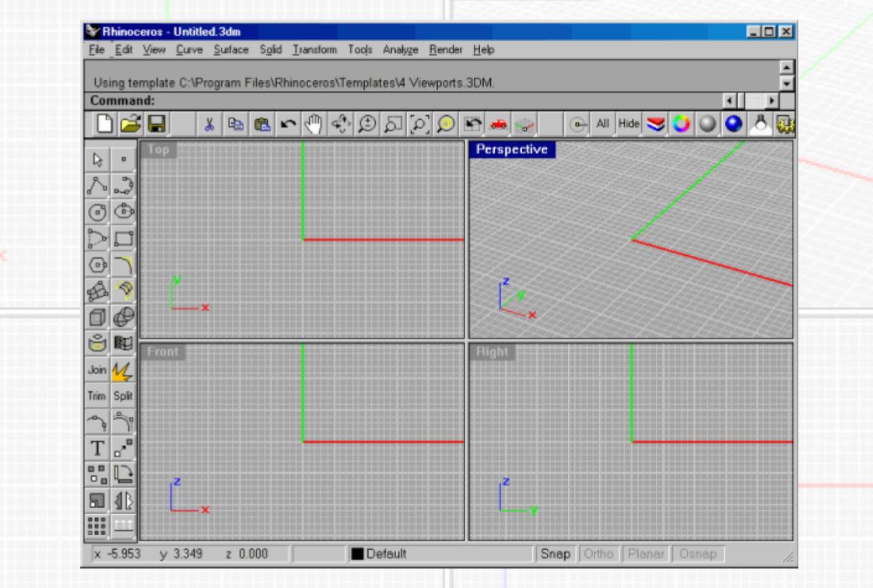Open the Curve menu

click(x=189, y=50)
